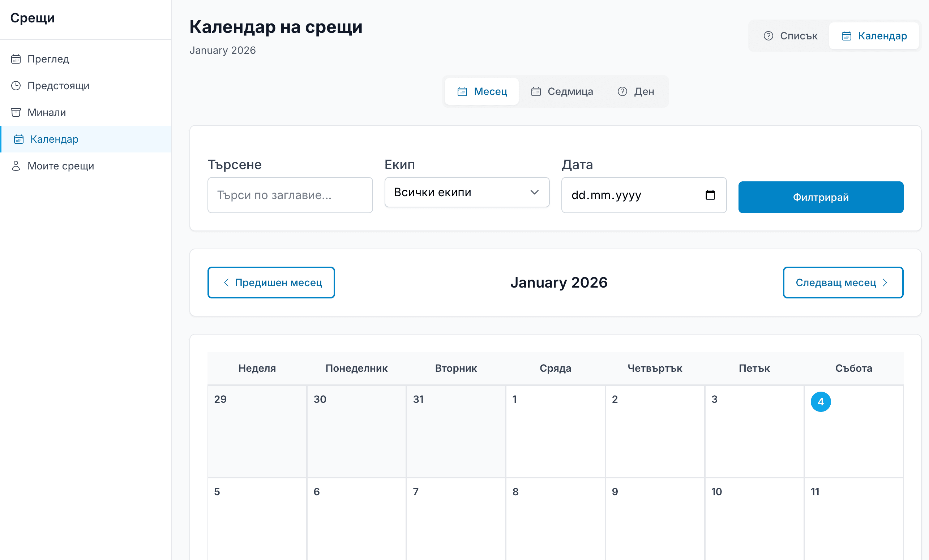Click the large January 2026 month heading
The width and height of the screenshot is (929, 560).
click(559, 282)
